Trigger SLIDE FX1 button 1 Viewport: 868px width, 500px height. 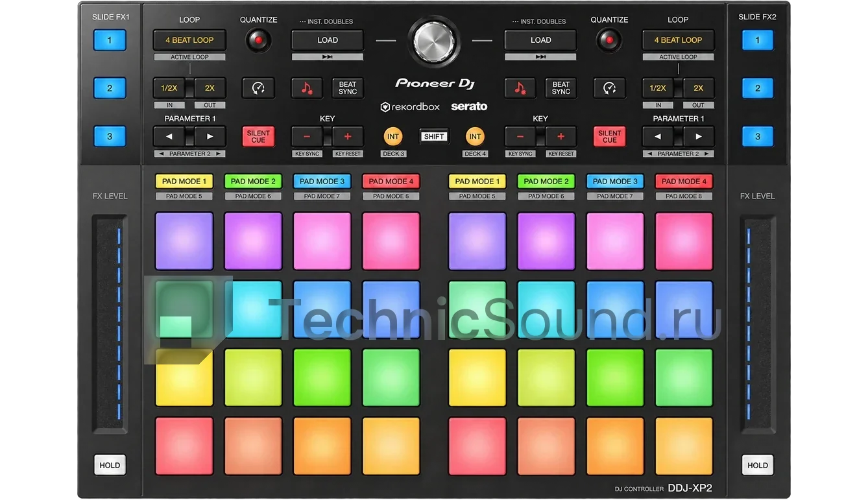tap(110, 40)
